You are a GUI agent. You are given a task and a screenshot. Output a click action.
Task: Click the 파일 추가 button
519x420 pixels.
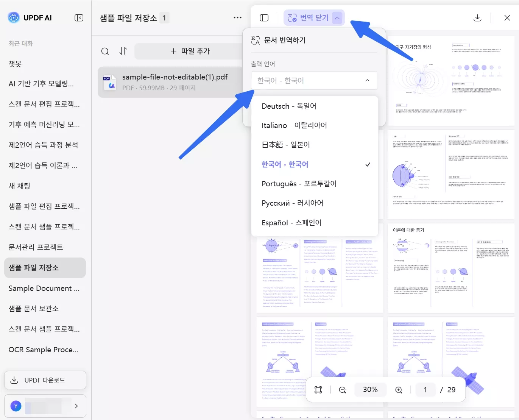tap(191, 51)
